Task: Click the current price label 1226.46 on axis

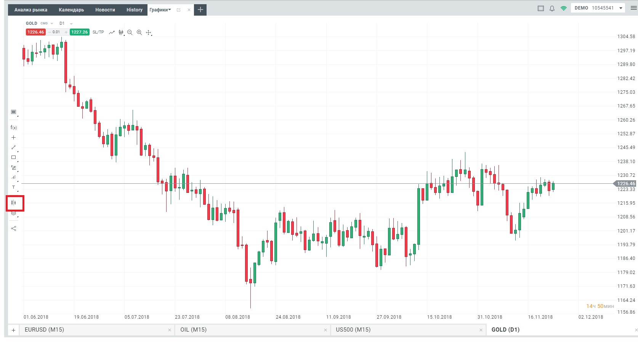Action: [625, 184]
